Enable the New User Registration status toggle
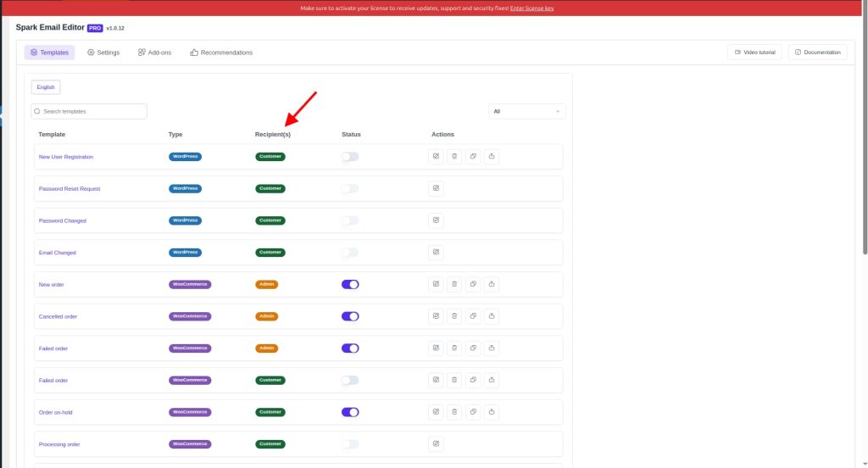 [x=350, y=157]
